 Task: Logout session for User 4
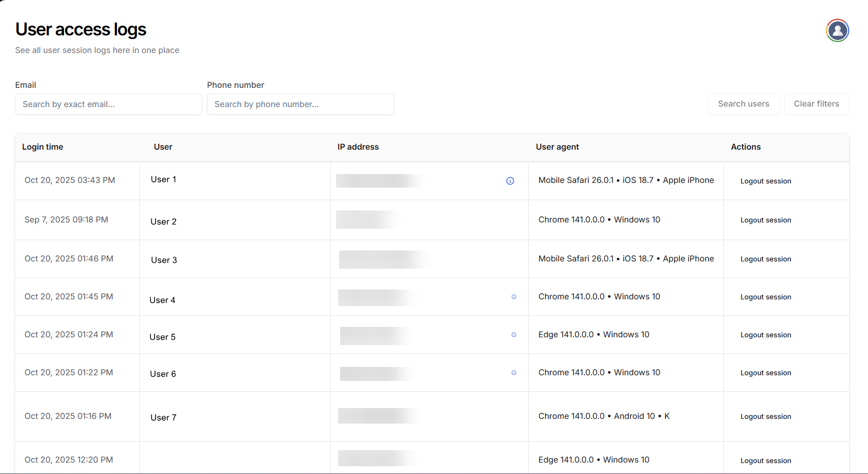click(x=766, y=297)
